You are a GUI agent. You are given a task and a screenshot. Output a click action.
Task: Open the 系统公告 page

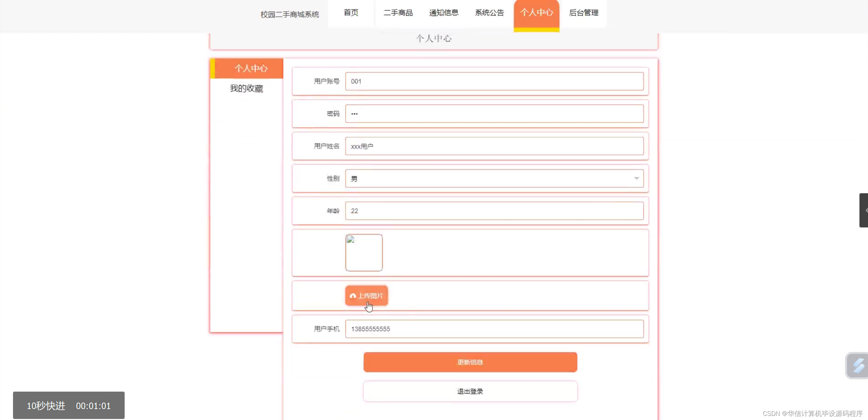point(490,13)
